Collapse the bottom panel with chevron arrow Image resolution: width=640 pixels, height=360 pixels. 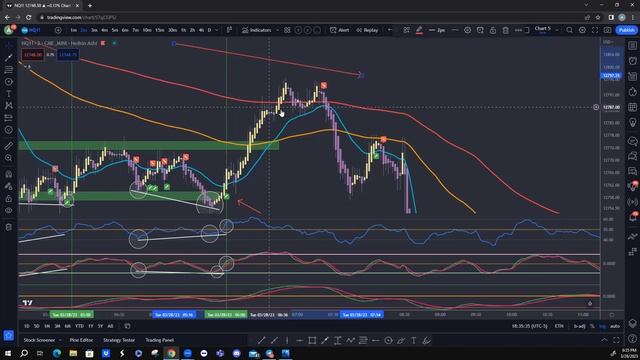[x=604, y=340]
